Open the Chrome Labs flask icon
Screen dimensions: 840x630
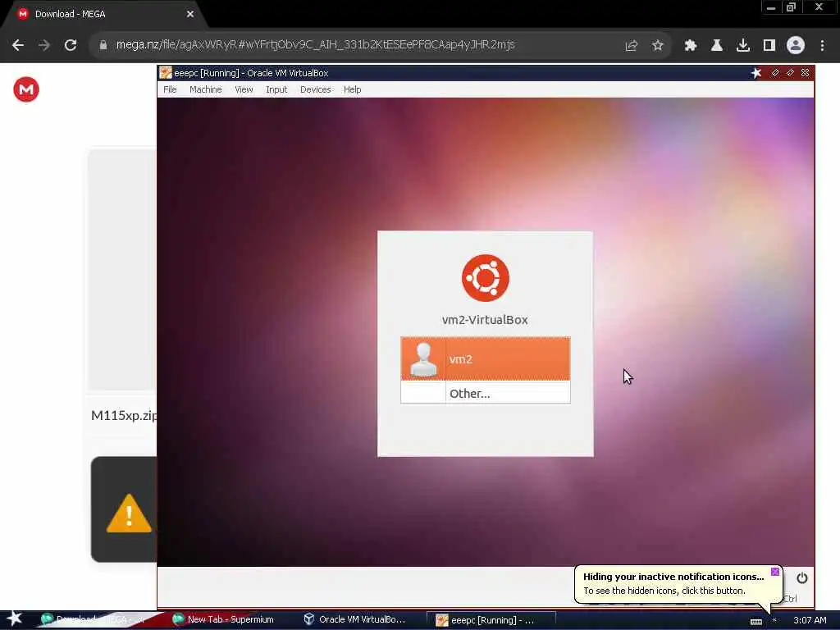717,46
